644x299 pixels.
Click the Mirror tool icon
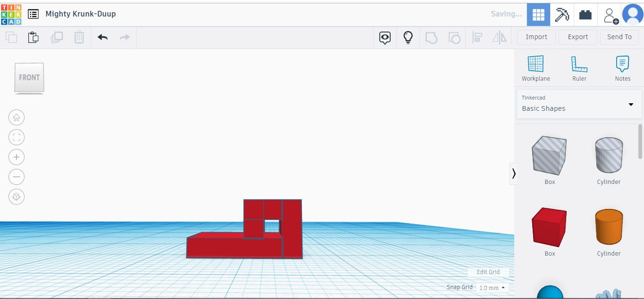click(x=500, y=37)
